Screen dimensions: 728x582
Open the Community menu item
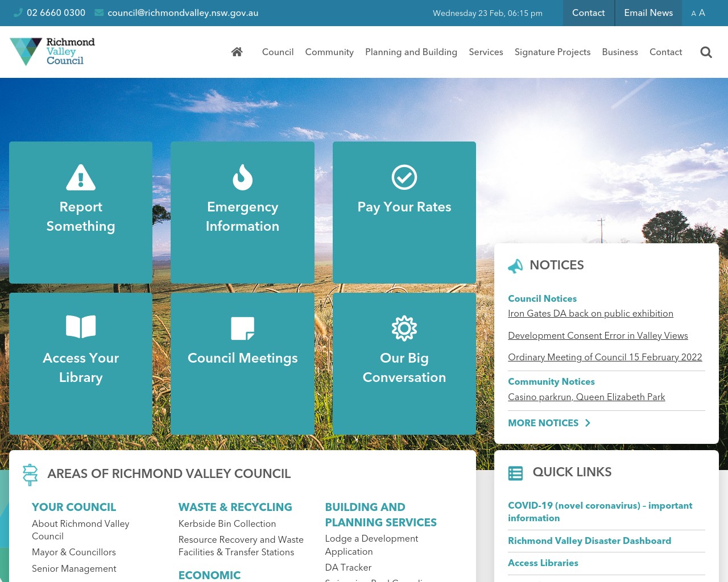(329, 52)
